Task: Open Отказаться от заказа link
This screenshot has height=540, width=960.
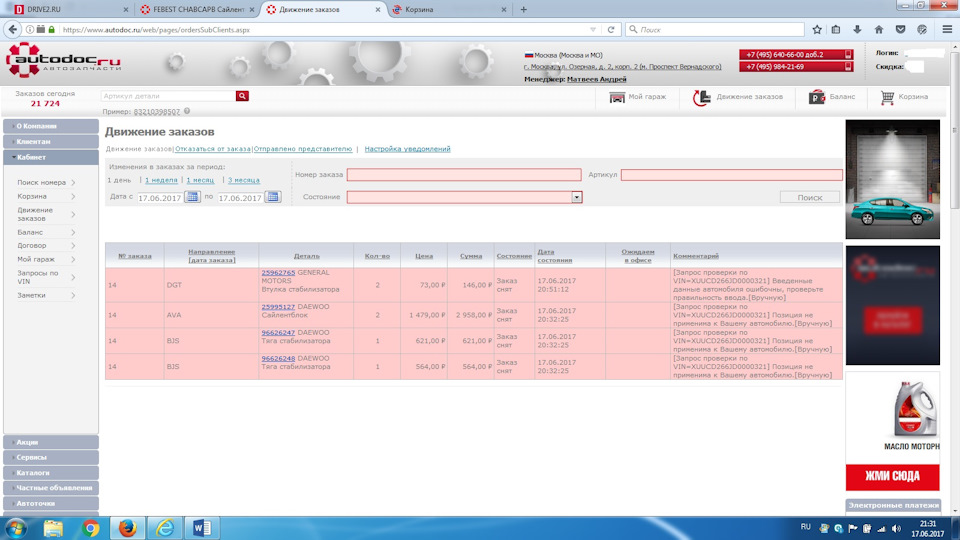Action: tap(212, 149)
